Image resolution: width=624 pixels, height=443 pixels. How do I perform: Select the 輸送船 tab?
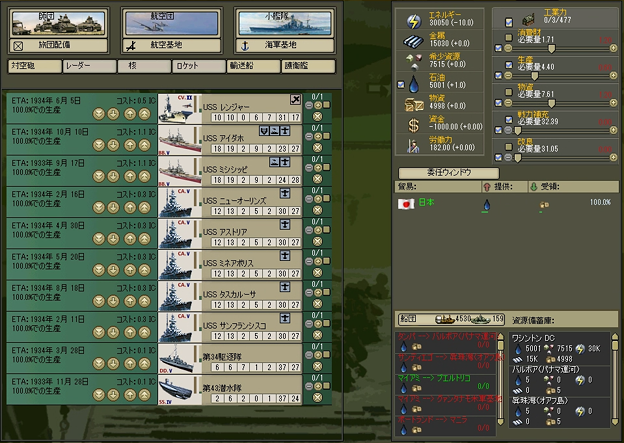(254, 66)
